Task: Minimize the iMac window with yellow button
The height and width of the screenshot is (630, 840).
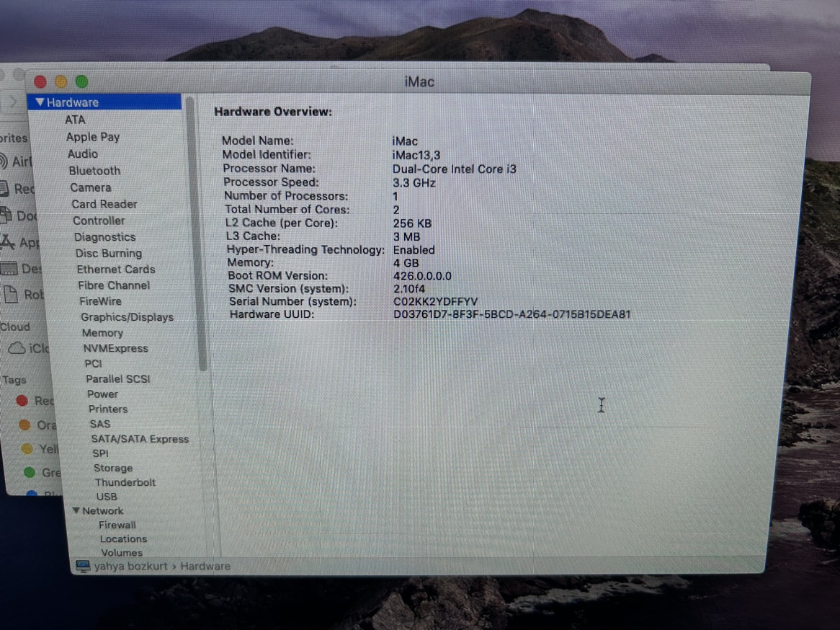Action: coord(61,81)
